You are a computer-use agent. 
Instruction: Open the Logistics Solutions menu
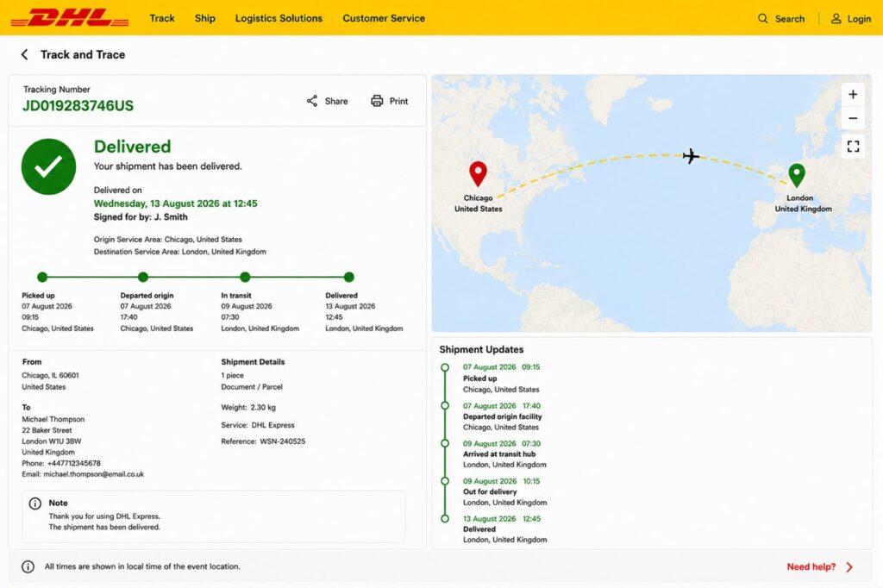point(279,18)
